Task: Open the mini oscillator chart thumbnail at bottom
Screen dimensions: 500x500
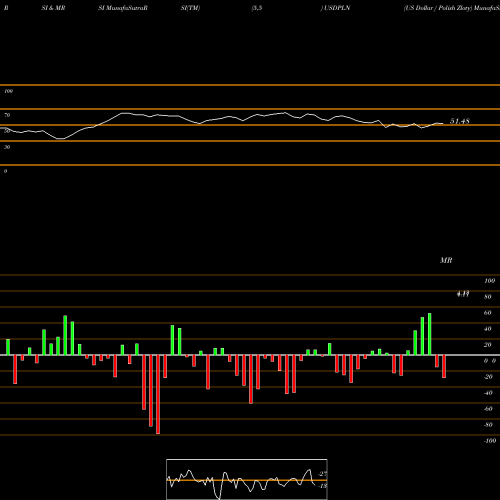Action: pos(247,479)
